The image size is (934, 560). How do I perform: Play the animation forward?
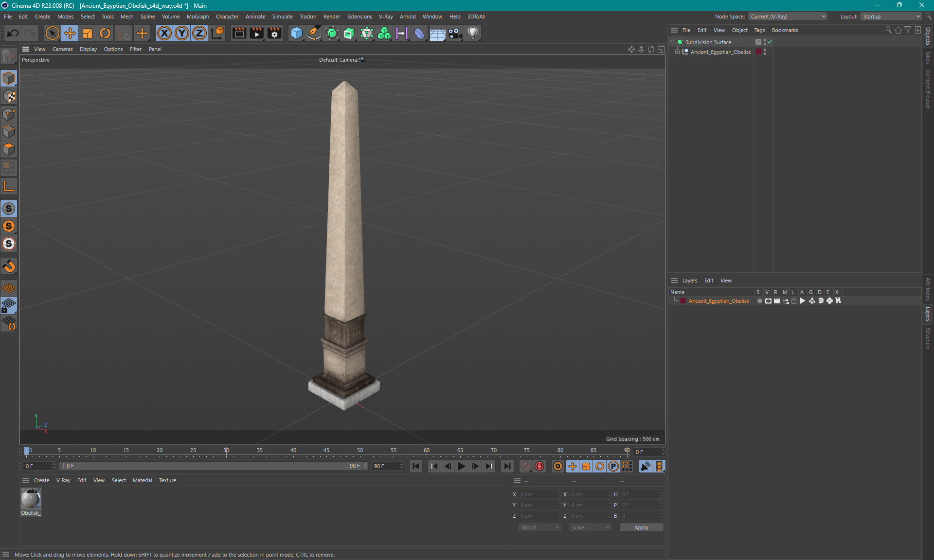(462, 466)
